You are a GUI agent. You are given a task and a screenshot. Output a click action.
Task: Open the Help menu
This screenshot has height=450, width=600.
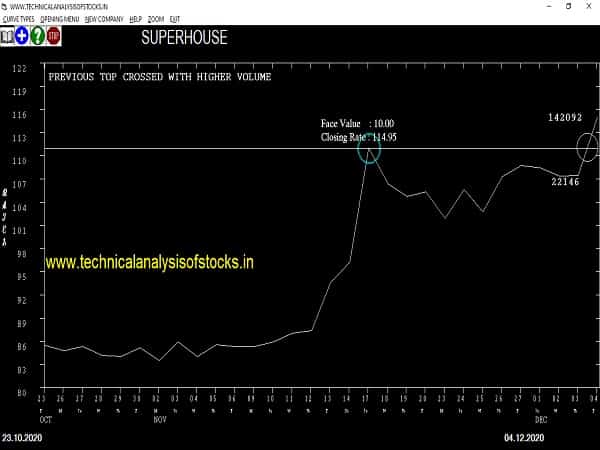(x=135, y=19)
